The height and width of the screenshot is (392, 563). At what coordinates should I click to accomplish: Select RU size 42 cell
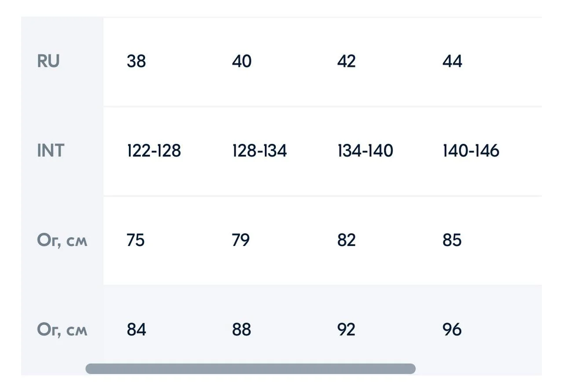[347, 61]
